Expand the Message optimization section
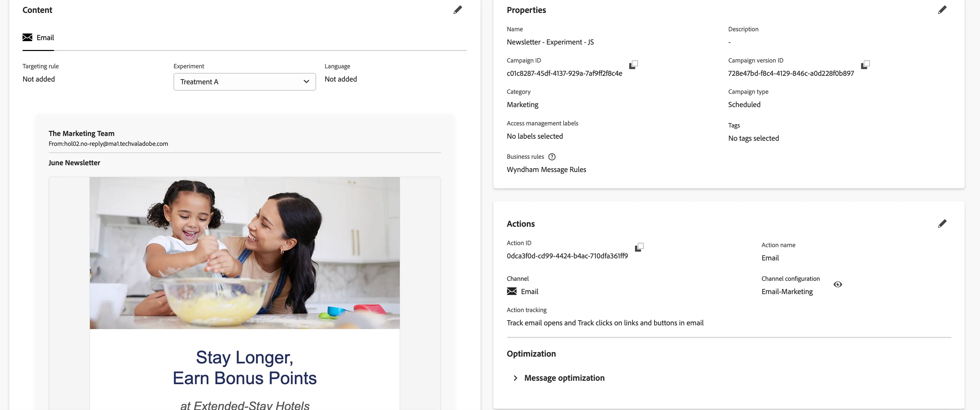Screen dimensions: 980x410 (x=559, y=378)
